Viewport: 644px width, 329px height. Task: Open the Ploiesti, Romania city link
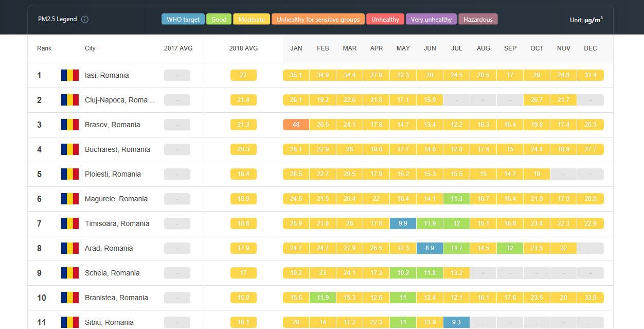click(x=113, y=174)
